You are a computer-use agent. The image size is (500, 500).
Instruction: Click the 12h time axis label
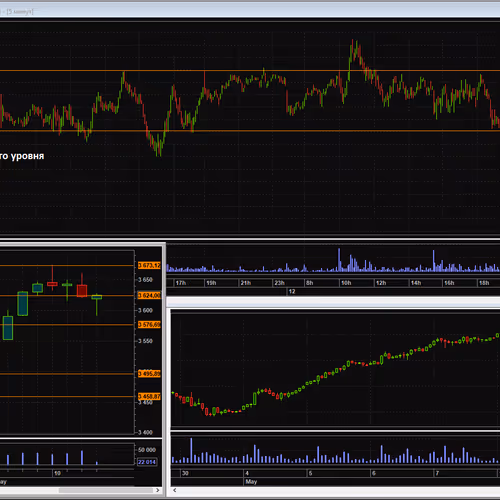click(381, 283)
